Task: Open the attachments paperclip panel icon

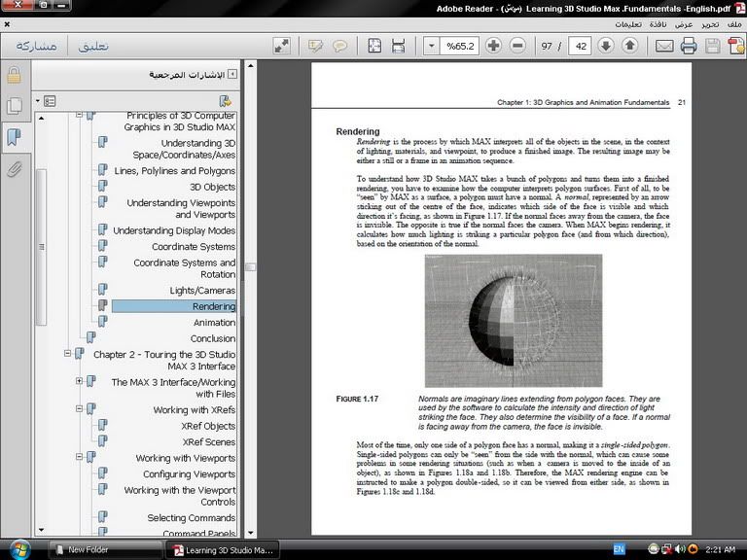Action: (x=15, y=168)
